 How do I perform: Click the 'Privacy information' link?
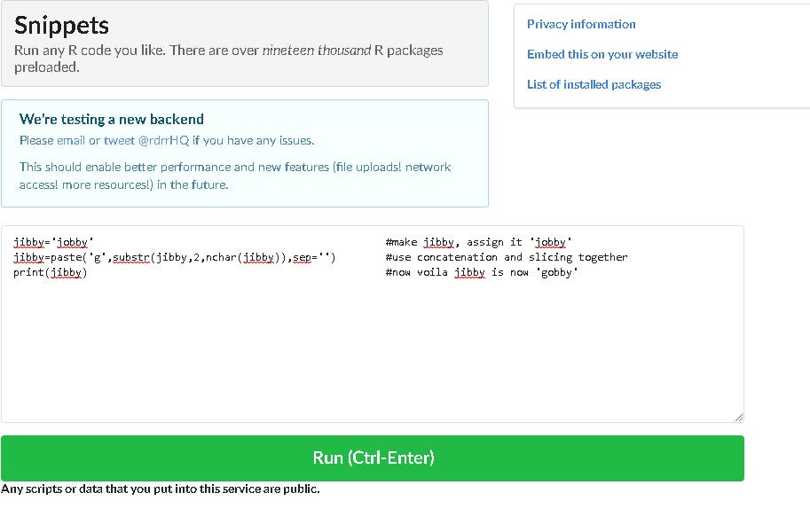tap(580, 24)
